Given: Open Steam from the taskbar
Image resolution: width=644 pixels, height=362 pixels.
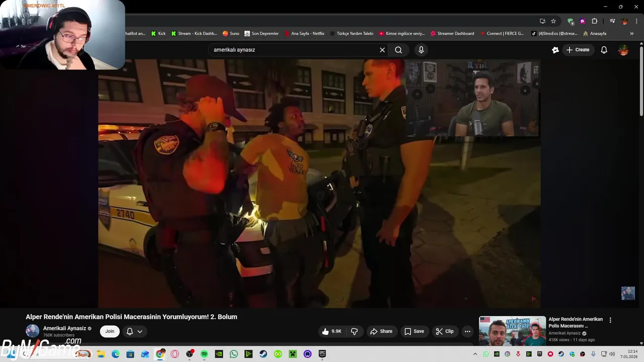Looking at the screenshot, I should pyautogui.click(x=263, y=354).
